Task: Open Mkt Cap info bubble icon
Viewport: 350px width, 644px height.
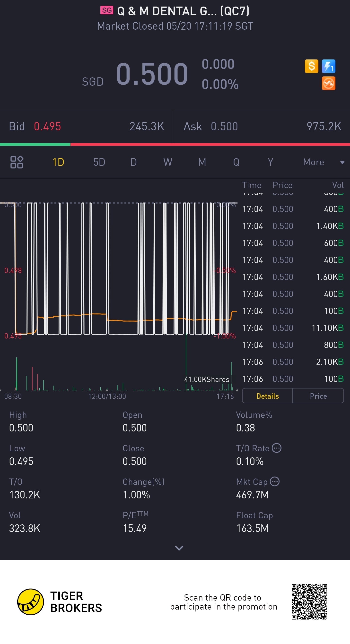Action: 275,481
